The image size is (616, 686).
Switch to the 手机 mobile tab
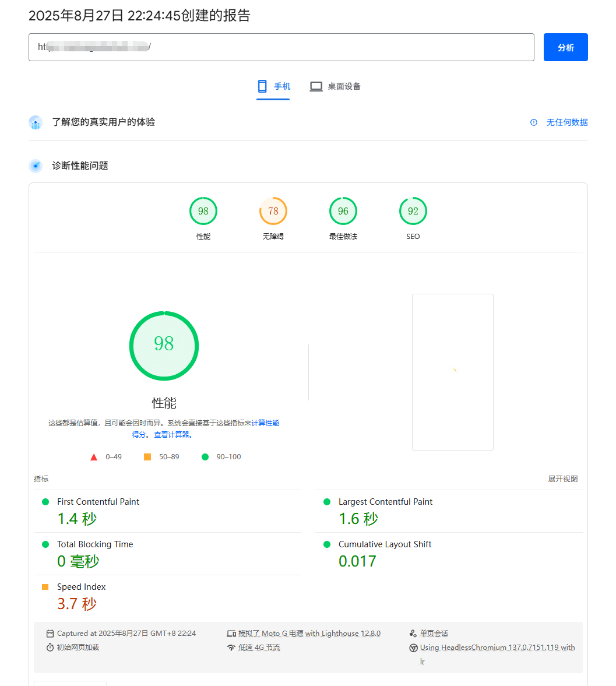273,86
